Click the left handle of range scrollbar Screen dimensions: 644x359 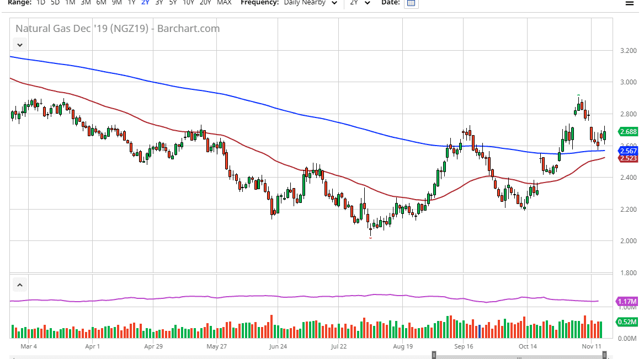click(434, 355)
